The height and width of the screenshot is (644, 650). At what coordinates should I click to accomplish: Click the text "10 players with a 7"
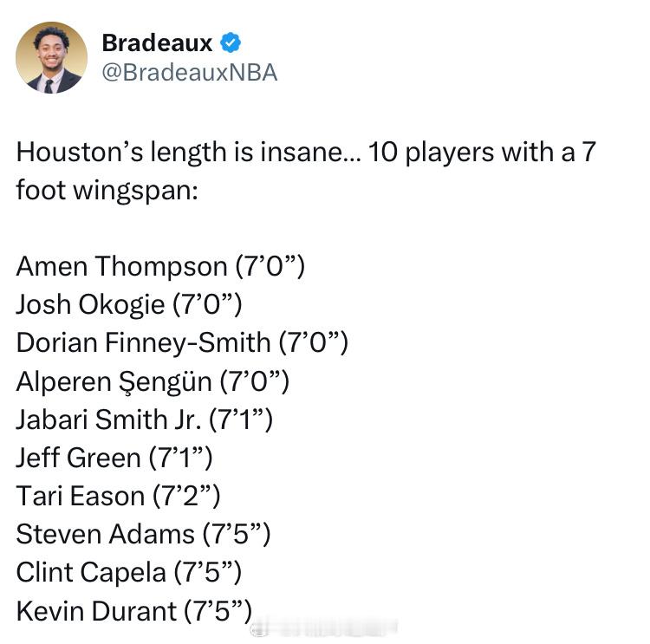click(482, 153)
